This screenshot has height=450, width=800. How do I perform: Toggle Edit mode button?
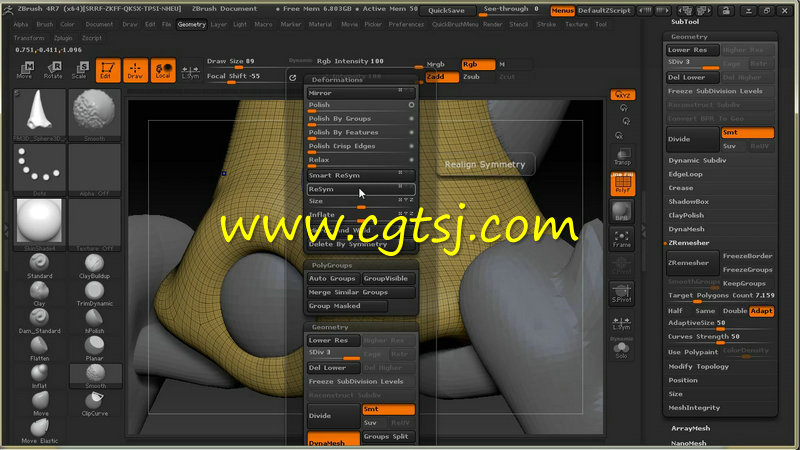click(108, 70)
